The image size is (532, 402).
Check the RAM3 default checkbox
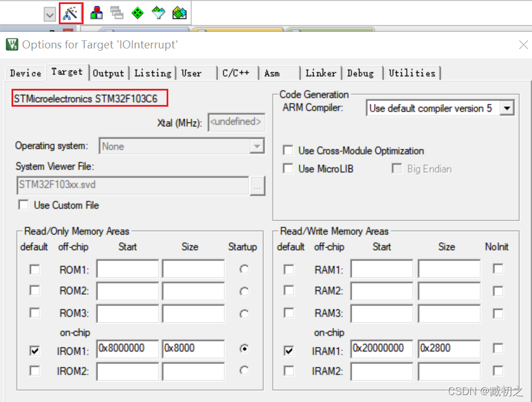(x=289, y=313)
